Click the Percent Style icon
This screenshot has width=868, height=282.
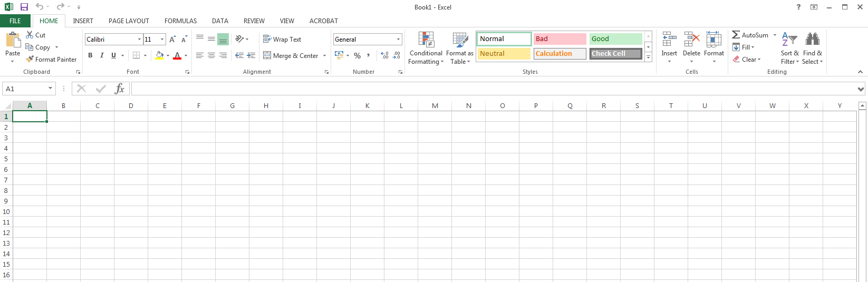pyautogui.click(x=357, y=55)
